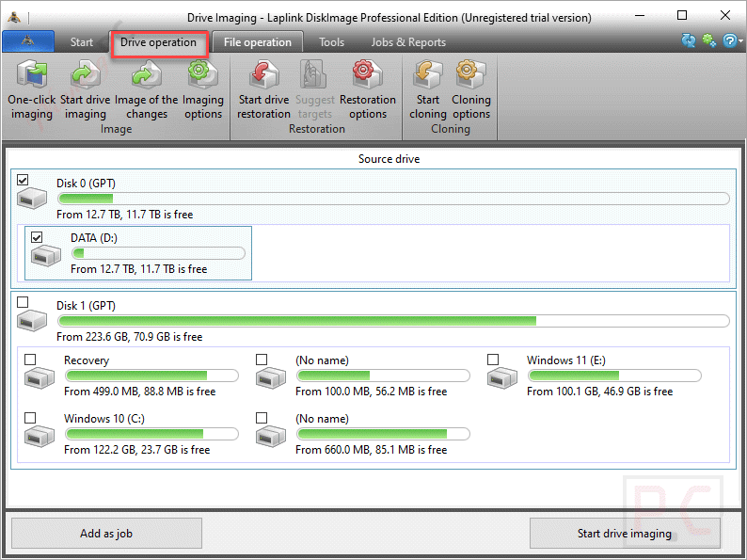Viewport: 747px width, 560px height.
Task: Click 'From 100.0 MB, 56.2 MB is free' text
Action: point(371,392)
